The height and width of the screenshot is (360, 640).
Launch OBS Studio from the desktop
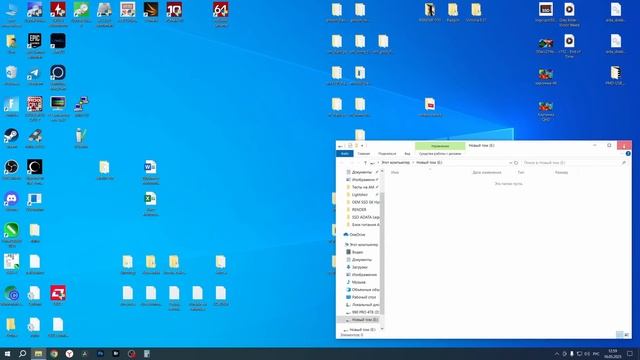[11, 169]
